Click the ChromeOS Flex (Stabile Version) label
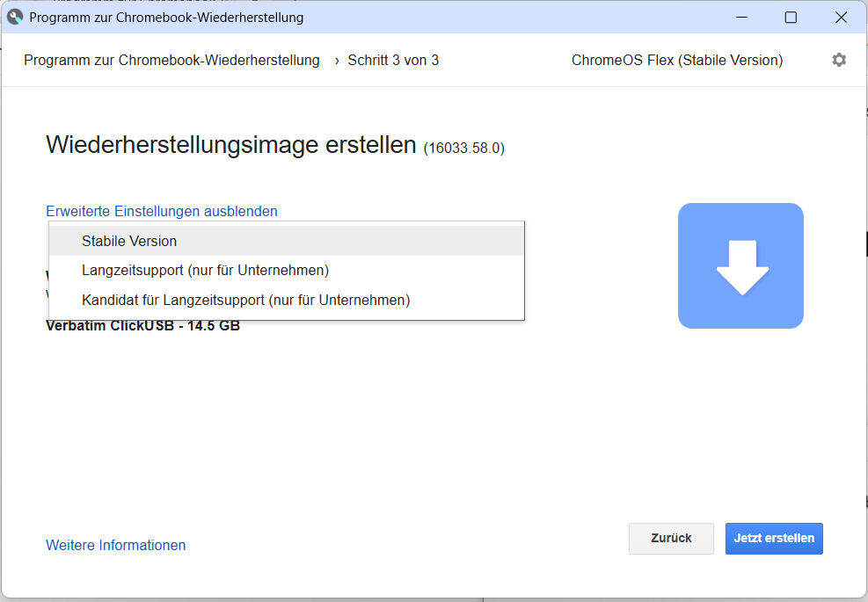This screenshot has width=868, height=602. pos(676,60)
